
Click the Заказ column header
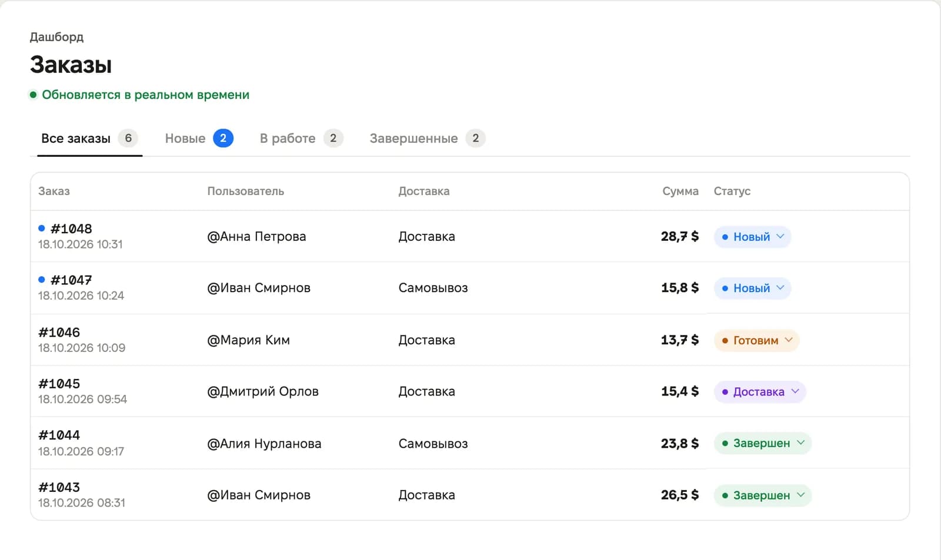(x=54, y=191)
